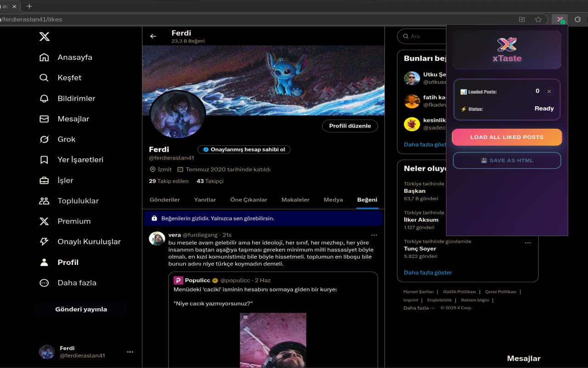Switch to Medya tab
Viewport: 588px width, 368px height.
(x=333, y=200)
